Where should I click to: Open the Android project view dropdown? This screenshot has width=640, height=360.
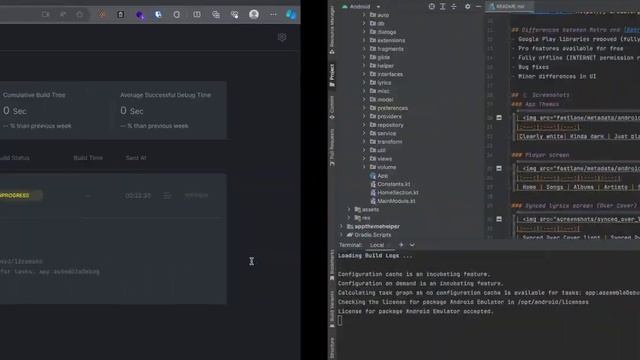click(x=361, y=7)
